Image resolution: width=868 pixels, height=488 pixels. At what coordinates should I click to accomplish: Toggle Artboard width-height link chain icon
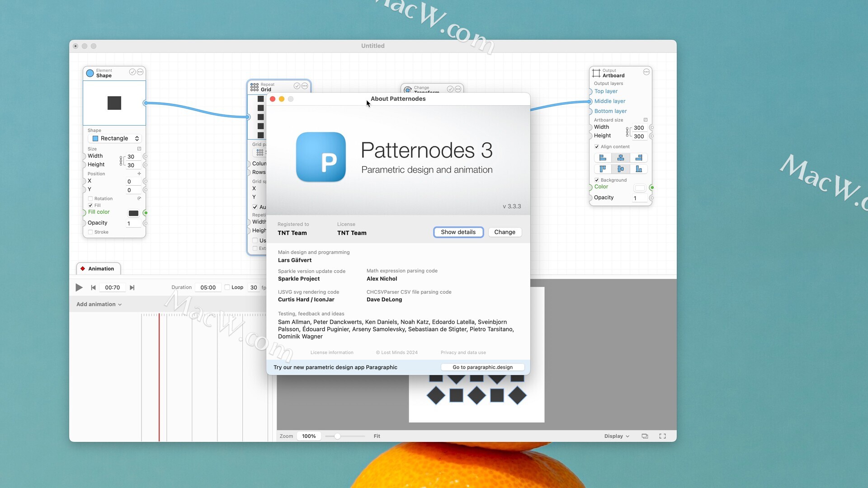pyautogui.click(x=627, y=131)
